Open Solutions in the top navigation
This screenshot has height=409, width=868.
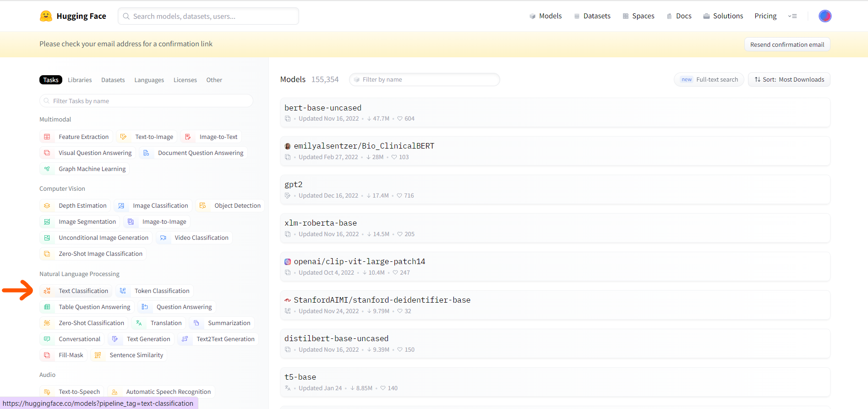(723, 16)
